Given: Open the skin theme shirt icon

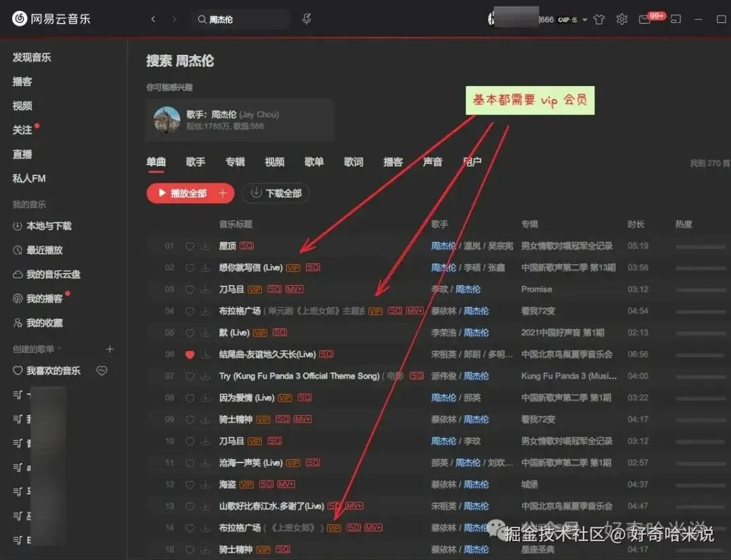Looking at the screenshot, I should tap(599, 19).
